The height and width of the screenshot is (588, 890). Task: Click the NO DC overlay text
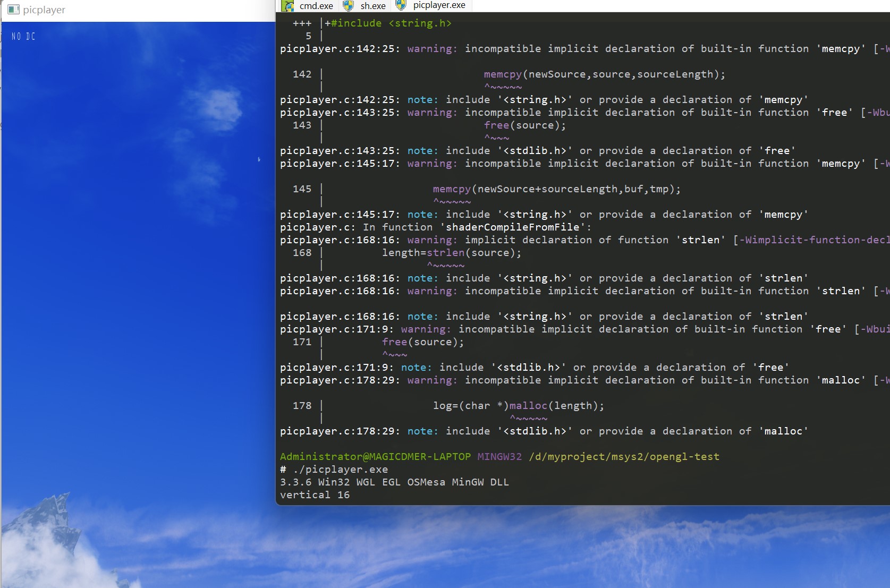[x=23, y=36]
